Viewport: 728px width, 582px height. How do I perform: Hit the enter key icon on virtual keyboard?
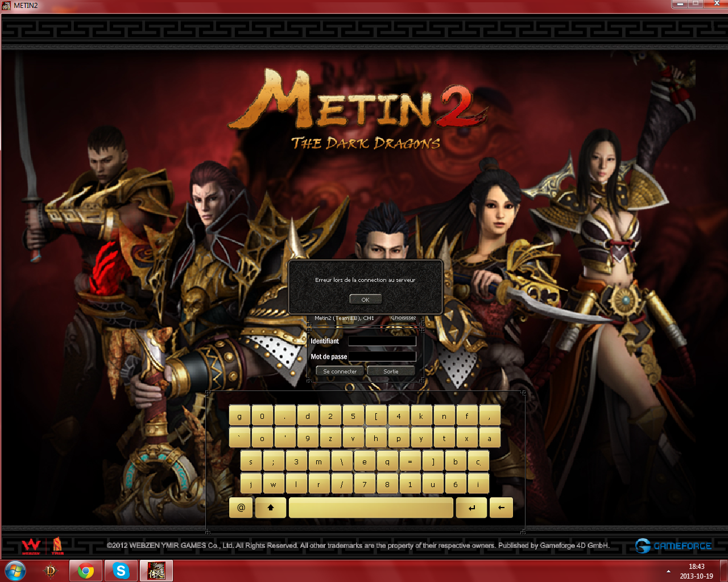point(471,508)
